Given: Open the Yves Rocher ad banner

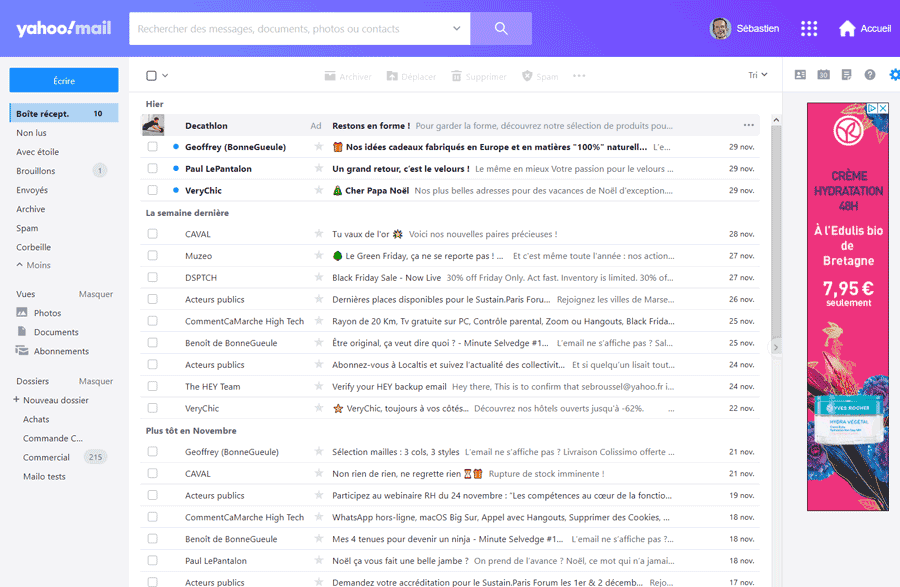Looking at the screenshot, I should click(848, 306).
